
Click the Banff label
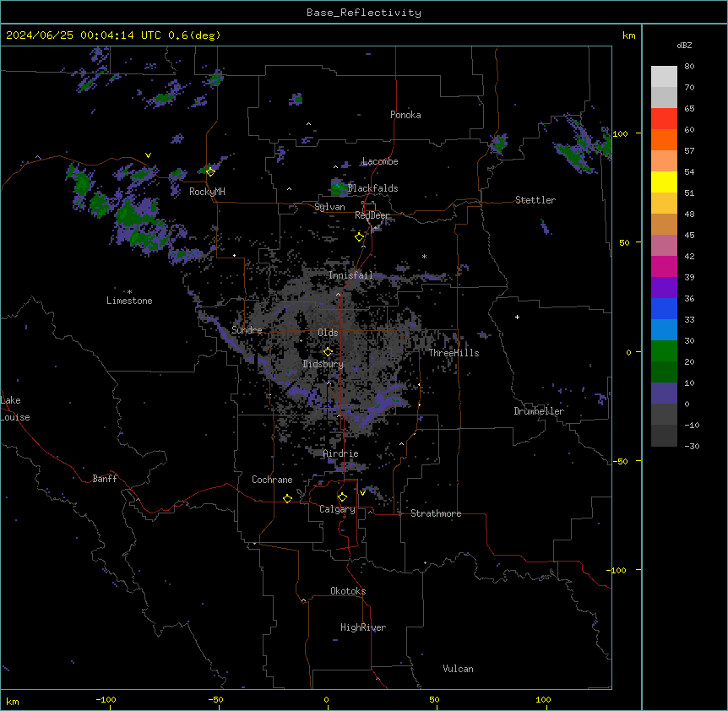105,479
